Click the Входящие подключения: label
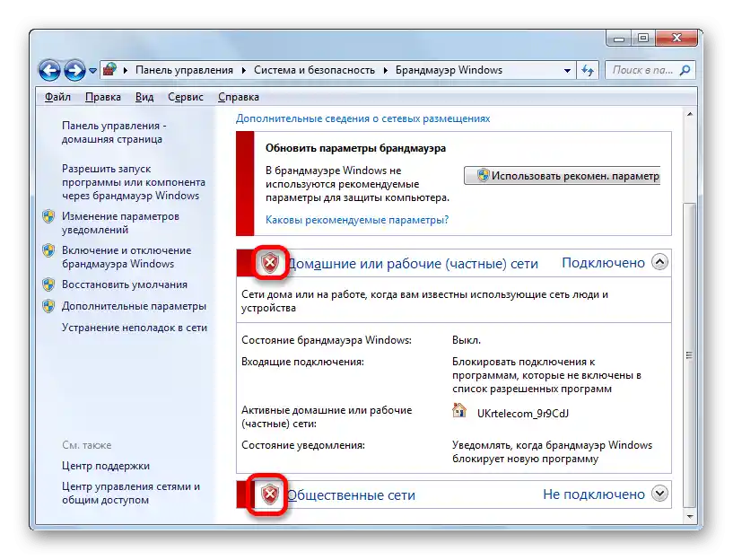The image size is (733, 560). 302,362
